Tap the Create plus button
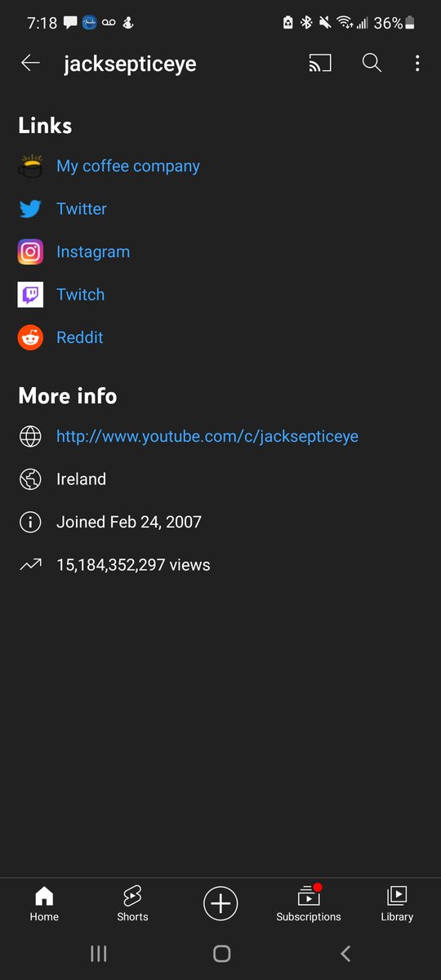This screenshot has width=441, height=980. [220, 904]
